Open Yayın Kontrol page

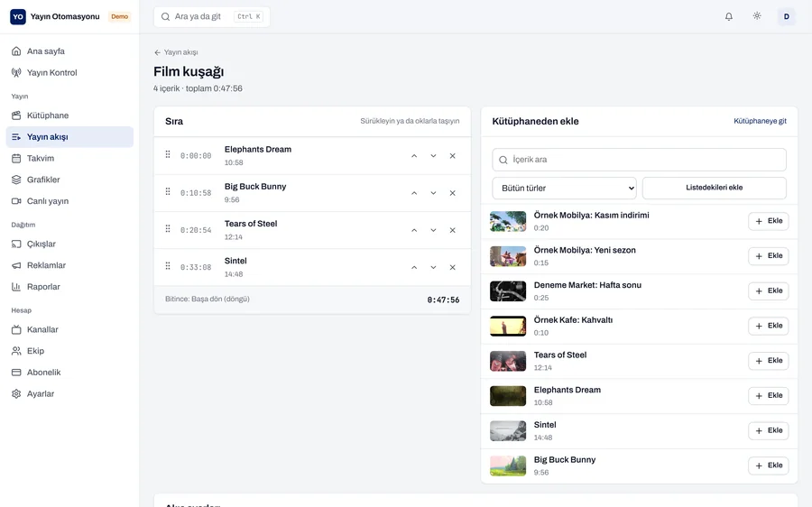tap(69, 72)
